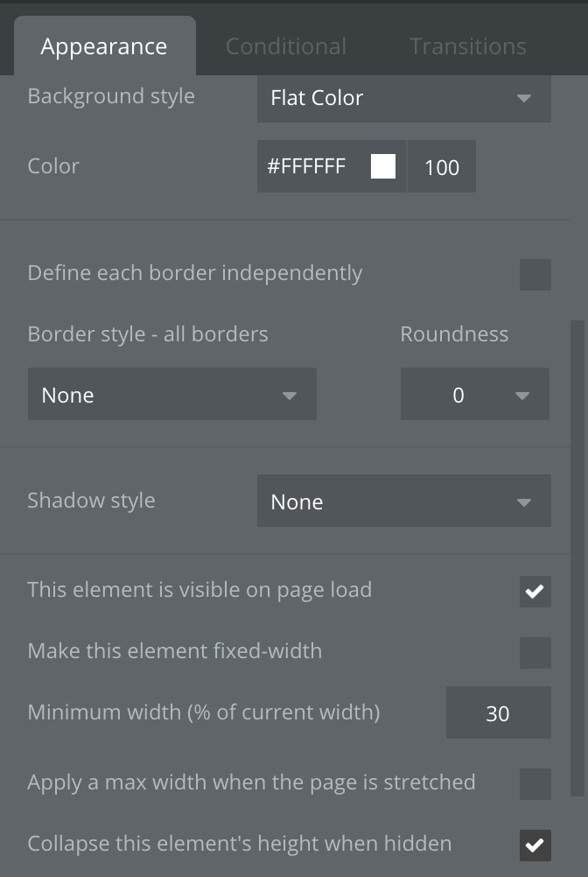Click the Minimum width input field
The height and width of the screenshot is (877, 588).
click(498, 713)
